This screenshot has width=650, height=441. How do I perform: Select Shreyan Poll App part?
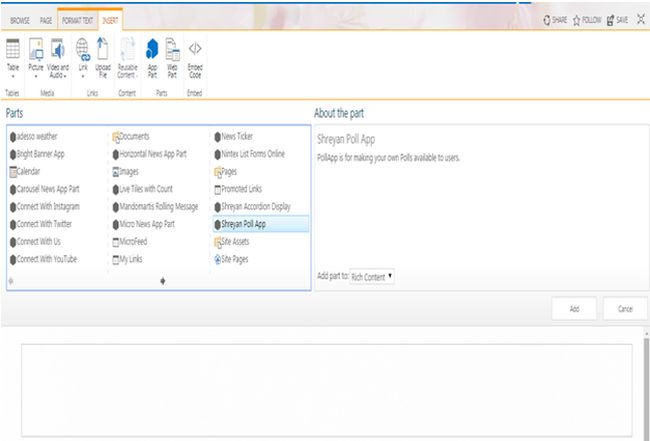click(x=261, y=224)
